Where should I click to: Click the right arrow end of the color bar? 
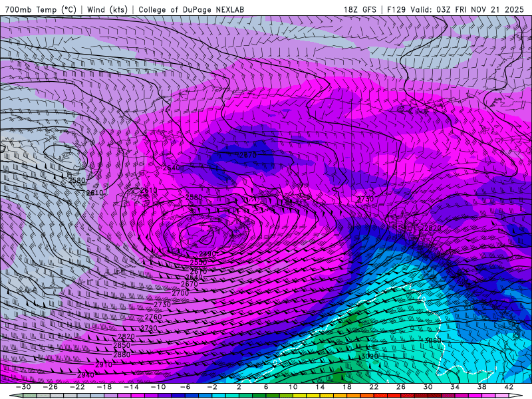click(x=516, y=396)
